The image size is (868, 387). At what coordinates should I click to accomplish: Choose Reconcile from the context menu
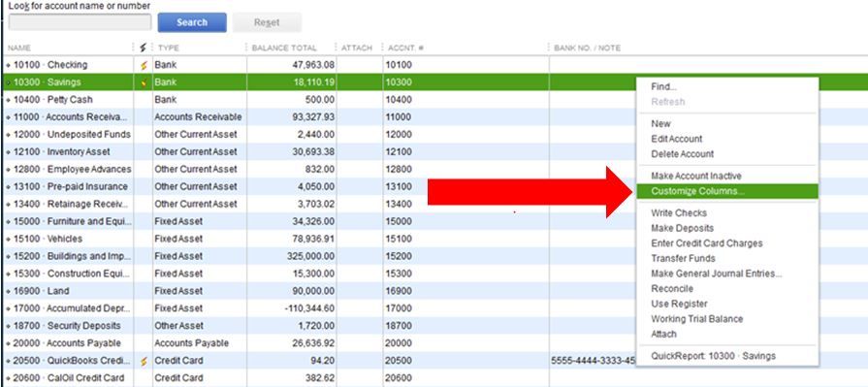[x=672, y=288]
